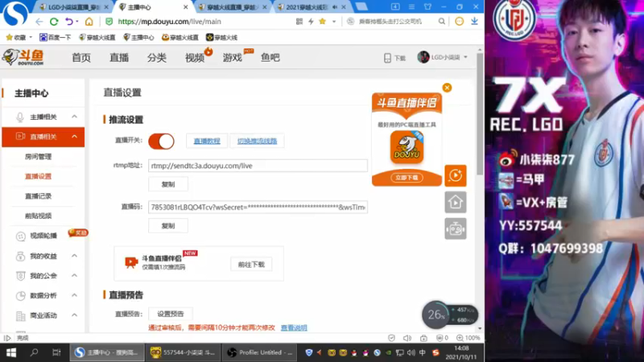Screen dimensions: 644x362
Task: Select 直播设置 in the sidebar
Action: [38, 176]
